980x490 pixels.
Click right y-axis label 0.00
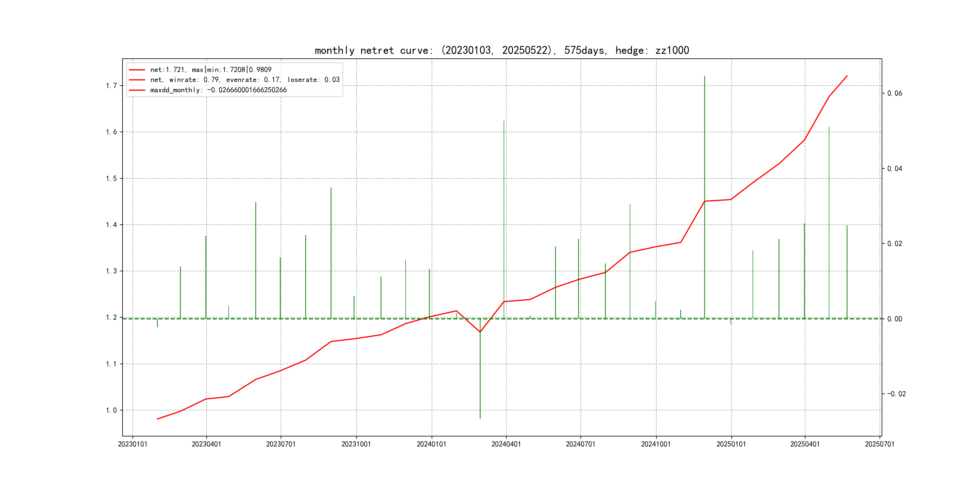[x=894, y=319]
